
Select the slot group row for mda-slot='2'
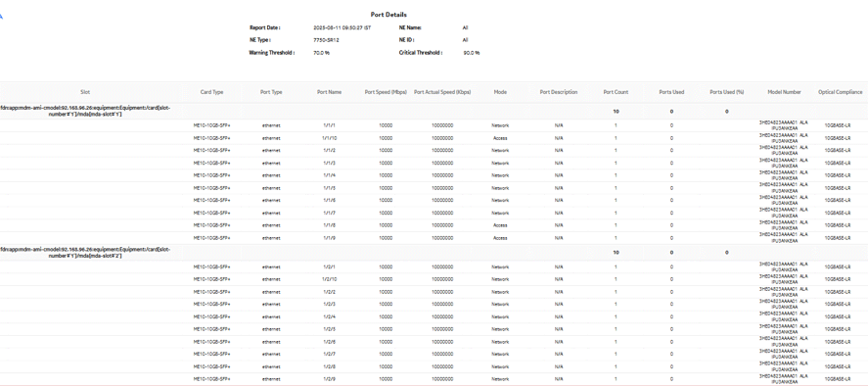click(x=434, y=253)
